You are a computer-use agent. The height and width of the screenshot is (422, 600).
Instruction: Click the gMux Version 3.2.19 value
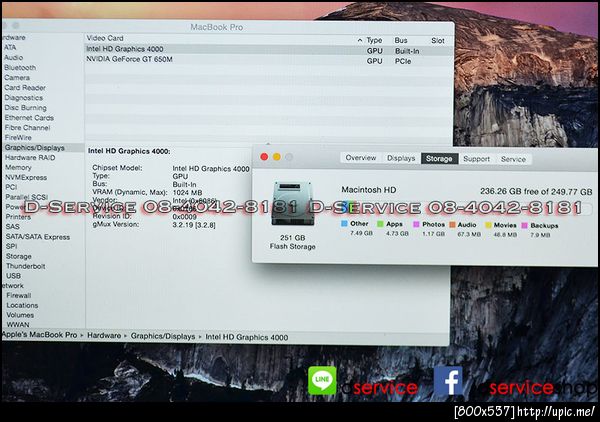(194, 225)
